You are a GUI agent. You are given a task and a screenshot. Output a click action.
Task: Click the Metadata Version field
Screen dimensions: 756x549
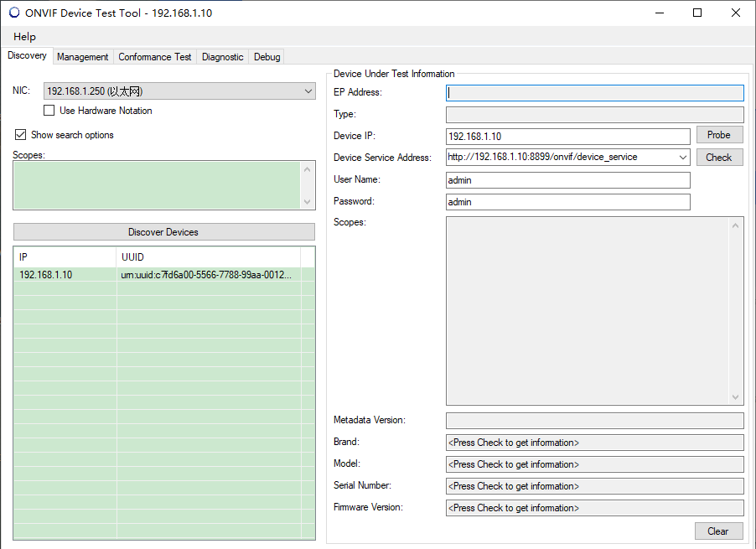(x=594, y=420)
